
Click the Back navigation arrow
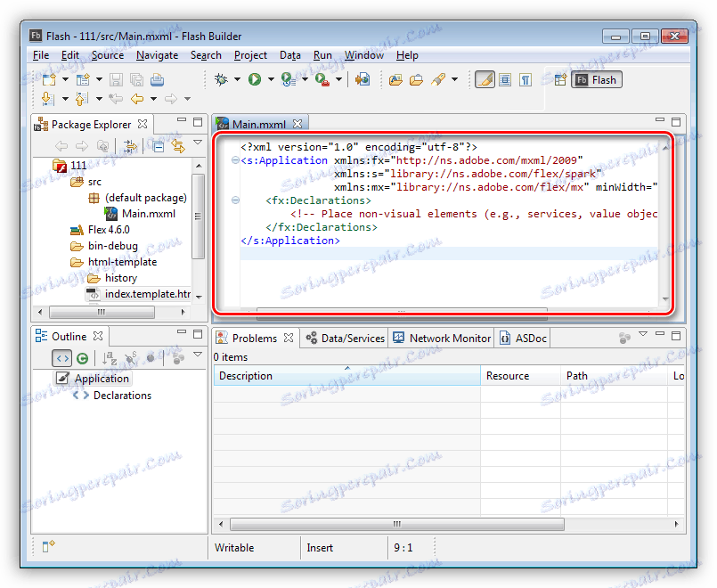[x=137, y=99]
